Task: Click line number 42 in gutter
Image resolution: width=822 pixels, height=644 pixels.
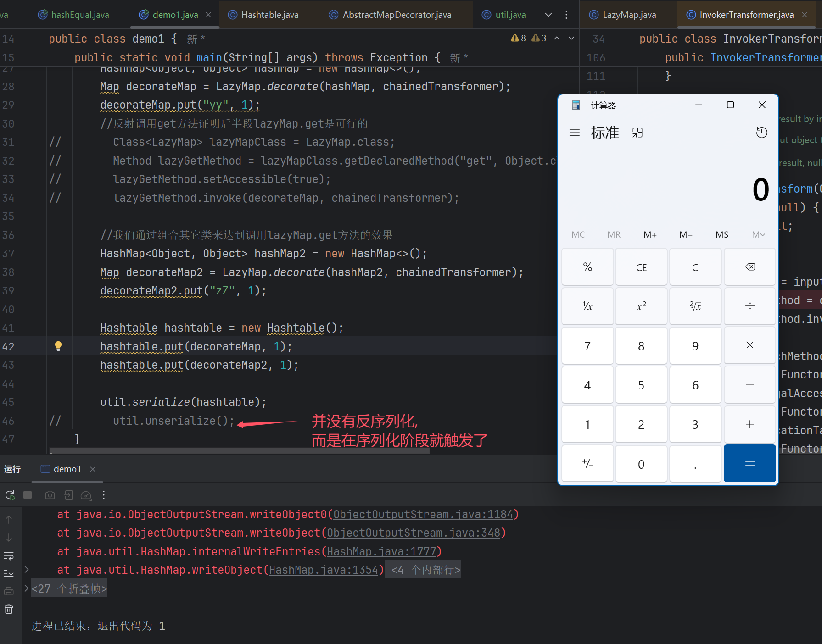Action: (8, 347)
